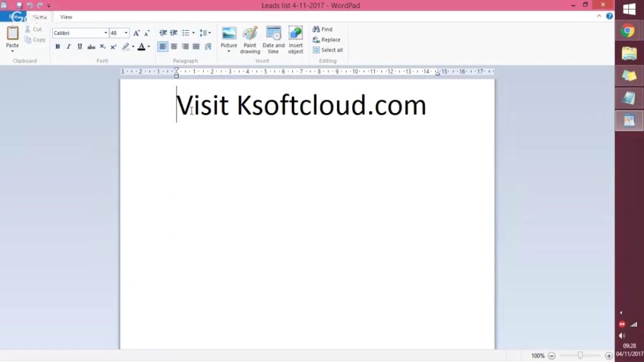Viewport: 644px width, 362px height.
Task: Click the first-line indent marker on ruler
Action: pos(176,69)
